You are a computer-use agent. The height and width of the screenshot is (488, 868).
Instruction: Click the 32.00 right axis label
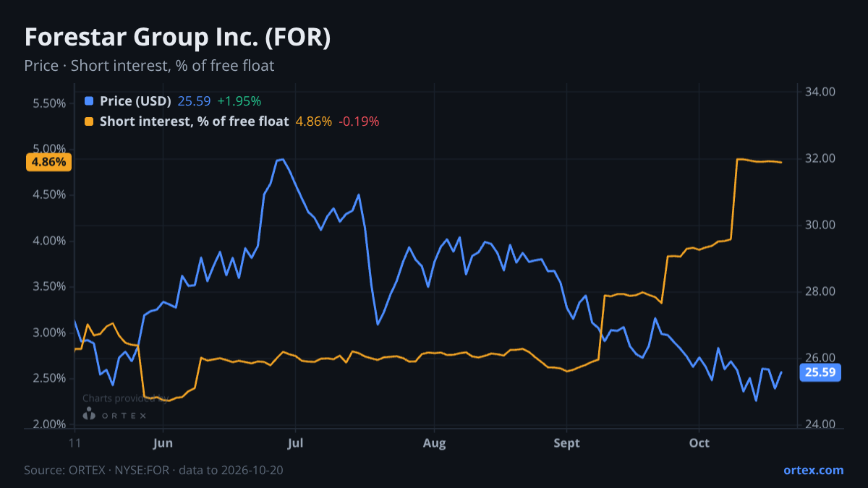point(820,158)
